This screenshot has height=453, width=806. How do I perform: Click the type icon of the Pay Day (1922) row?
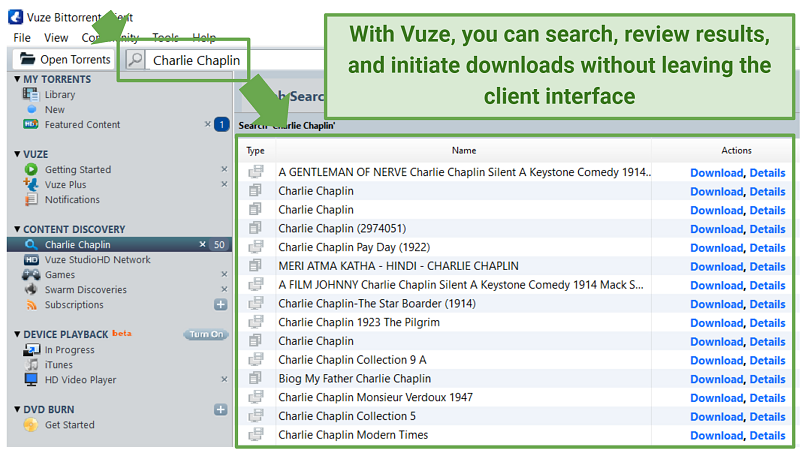coord(255,247)
